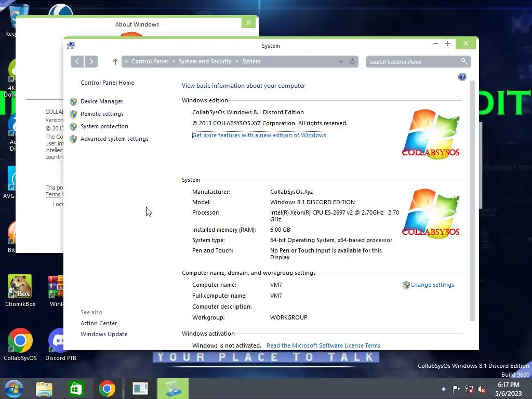Click Get more features with new edition link

point(259,135)
